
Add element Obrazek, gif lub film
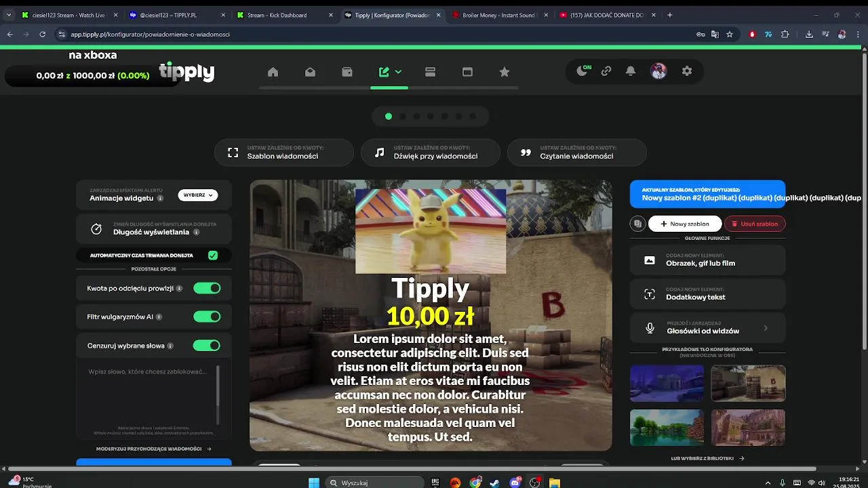(x=707, y=260)
